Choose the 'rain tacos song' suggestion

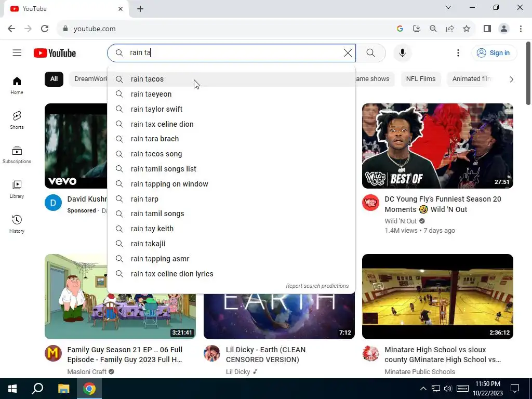pos(231,154)
